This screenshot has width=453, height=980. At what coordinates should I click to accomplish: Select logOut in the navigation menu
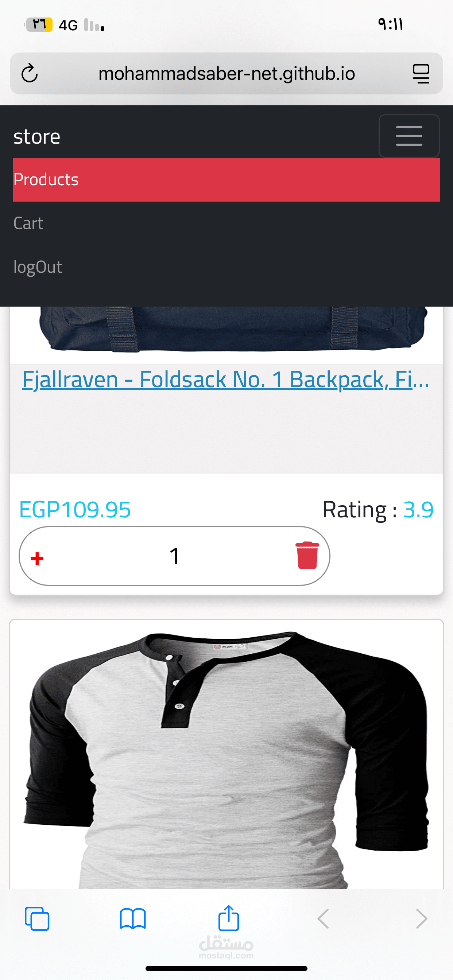[38, 267]
